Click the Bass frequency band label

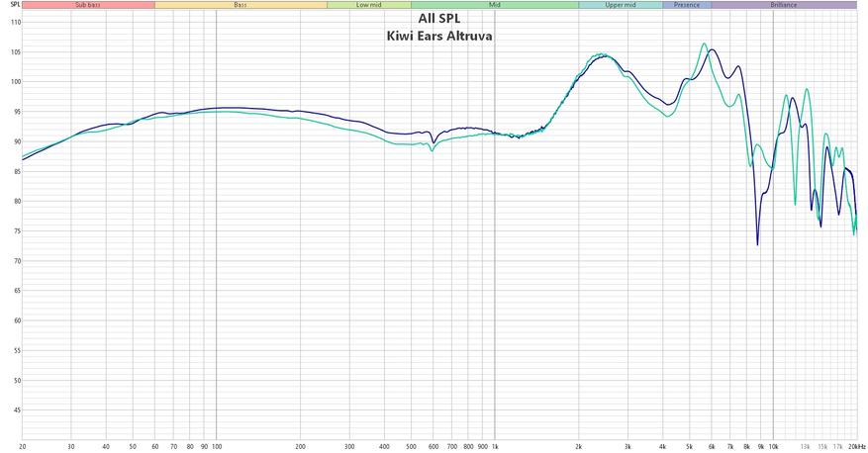click(x=241, y=5)
